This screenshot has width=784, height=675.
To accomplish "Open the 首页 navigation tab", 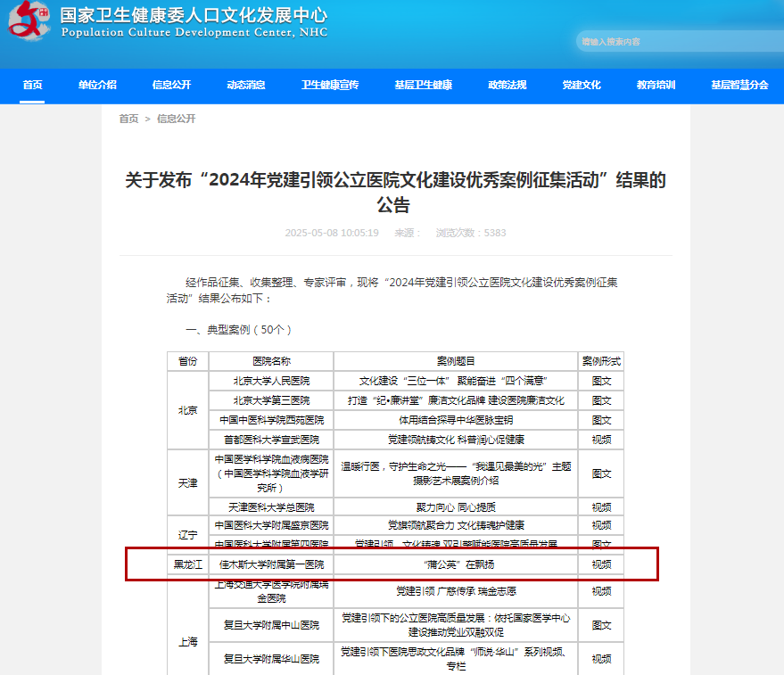I will tap(33, 86).
